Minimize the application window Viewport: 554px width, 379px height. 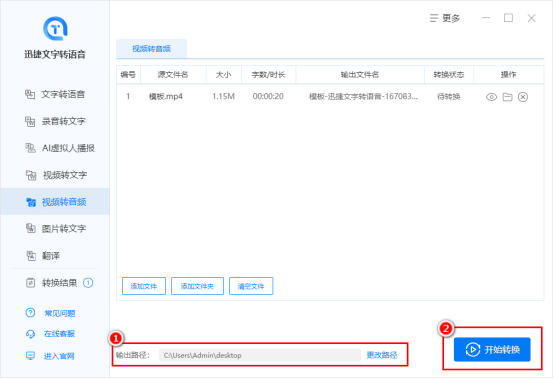486,18
